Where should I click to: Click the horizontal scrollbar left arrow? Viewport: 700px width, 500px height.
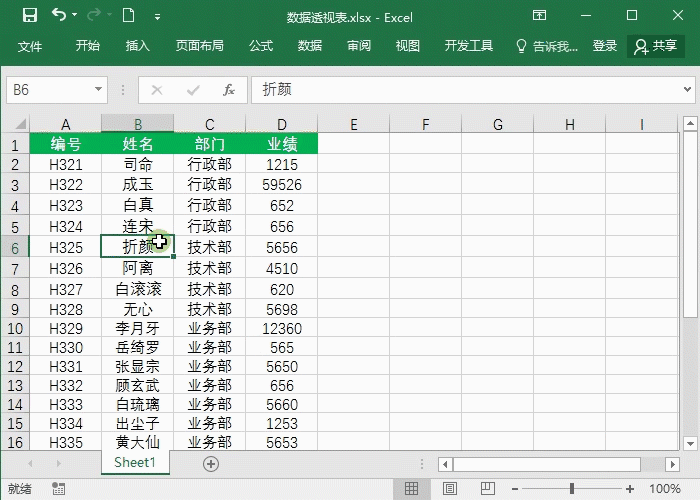[x=445, y=464]
